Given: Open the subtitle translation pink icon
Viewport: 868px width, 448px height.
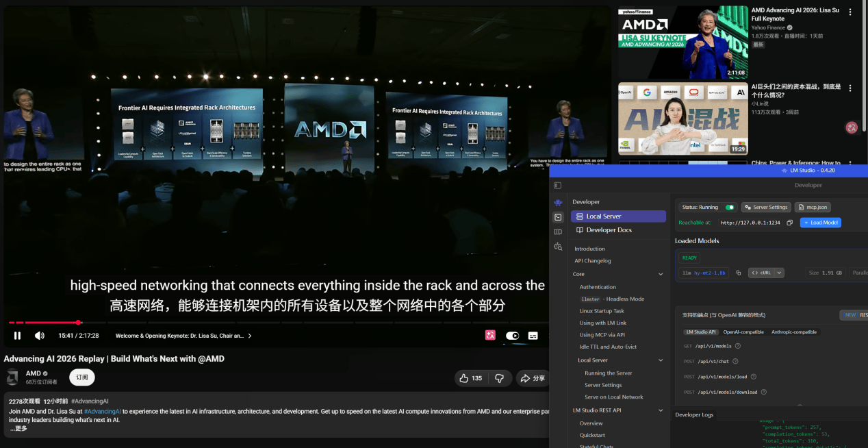Looking at the screenshot, I should point(490,336).
